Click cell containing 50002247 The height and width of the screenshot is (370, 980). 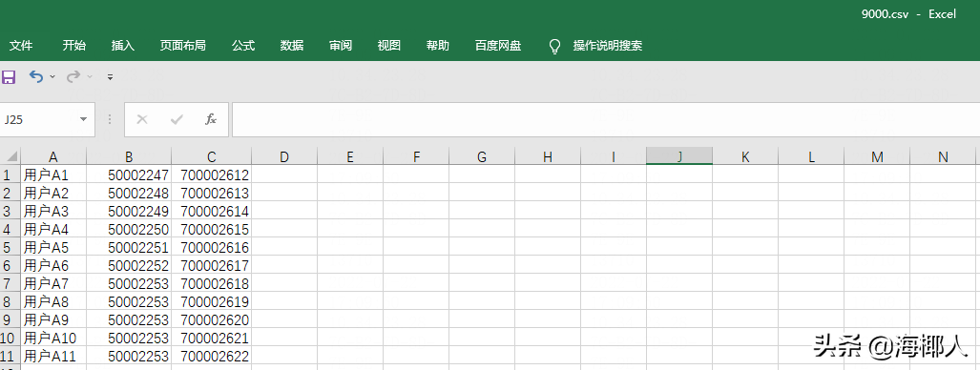[129, 175]
